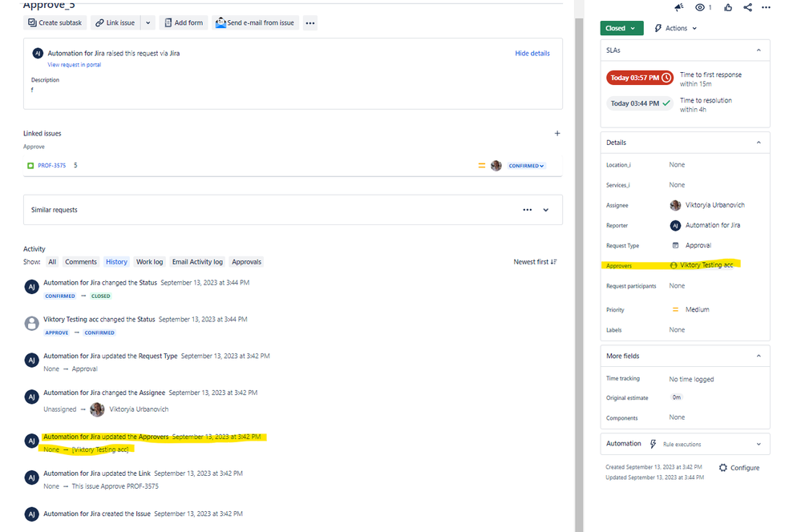Click assignee Viktoryia Urbanovich field

click(707, 205)
